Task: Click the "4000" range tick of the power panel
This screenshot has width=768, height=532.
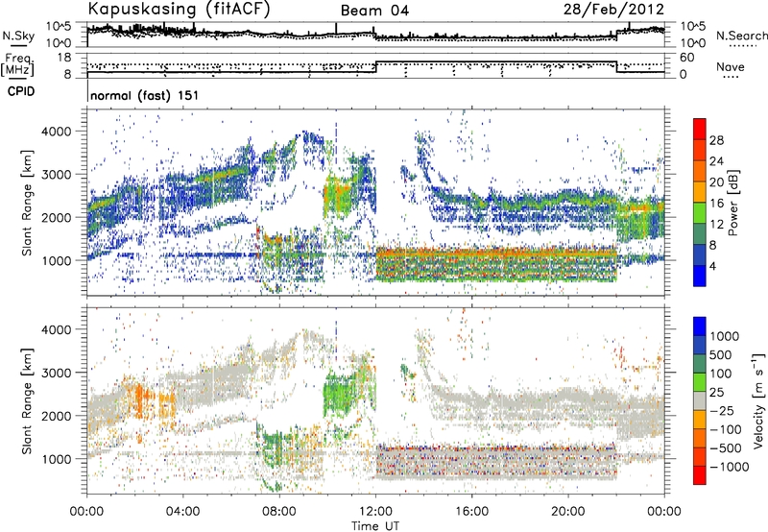Action: [58, 132]
